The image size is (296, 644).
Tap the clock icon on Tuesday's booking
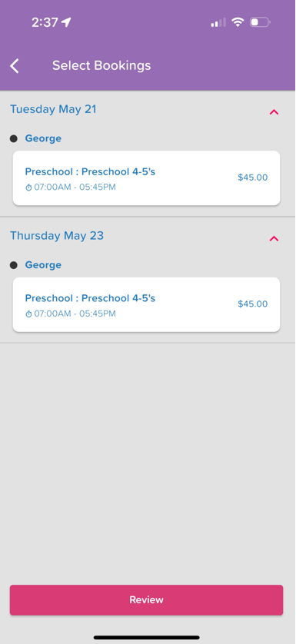pos(28,188)
